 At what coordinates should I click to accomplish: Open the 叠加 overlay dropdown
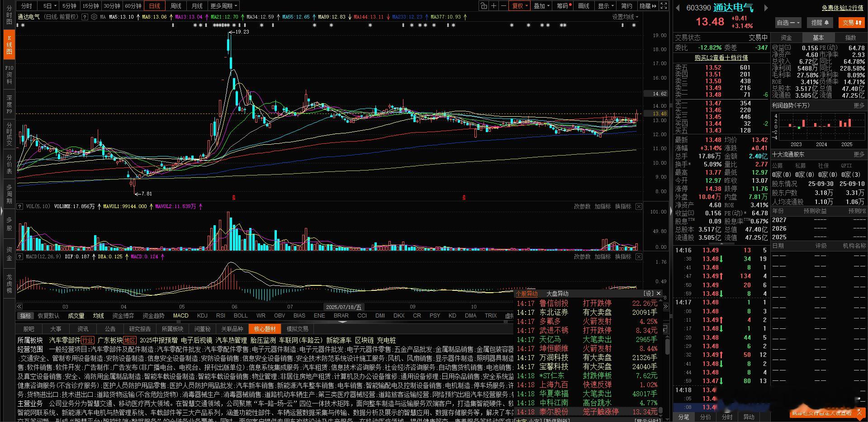click(541, 6)
